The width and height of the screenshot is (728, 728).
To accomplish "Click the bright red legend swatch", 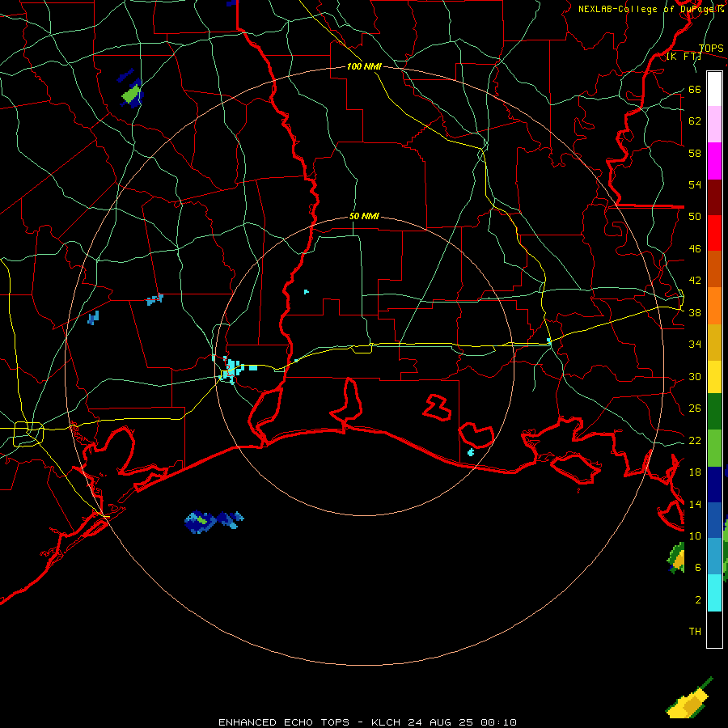I will click(714, 233).
